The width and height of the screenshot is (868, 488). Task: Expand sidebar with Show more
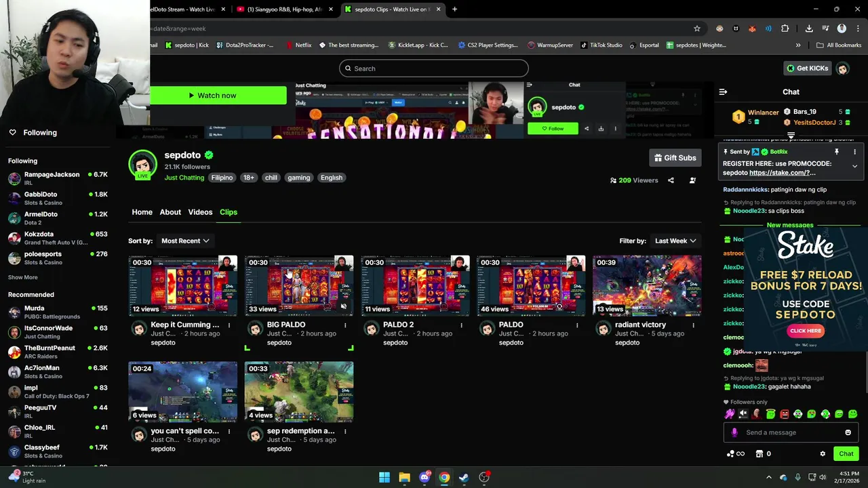[x=23, y=277]
